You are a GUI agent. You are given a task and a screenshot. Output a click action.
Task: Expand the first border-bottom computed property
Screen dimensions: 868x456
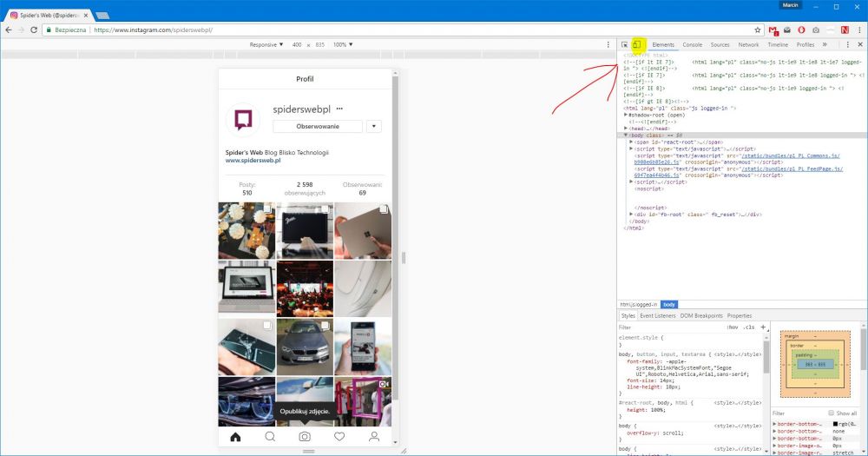(774, 424)
